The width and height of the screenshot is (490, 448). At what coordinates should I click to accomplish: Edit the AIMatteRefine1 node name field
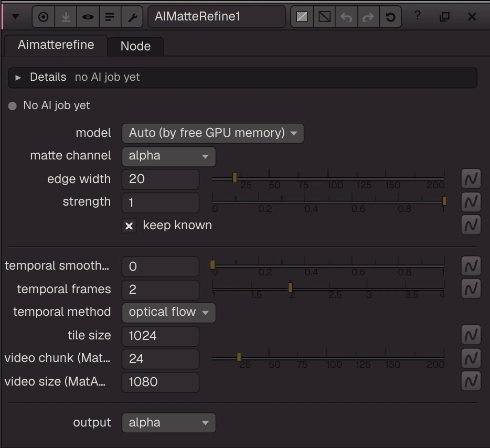click(217, 17)
